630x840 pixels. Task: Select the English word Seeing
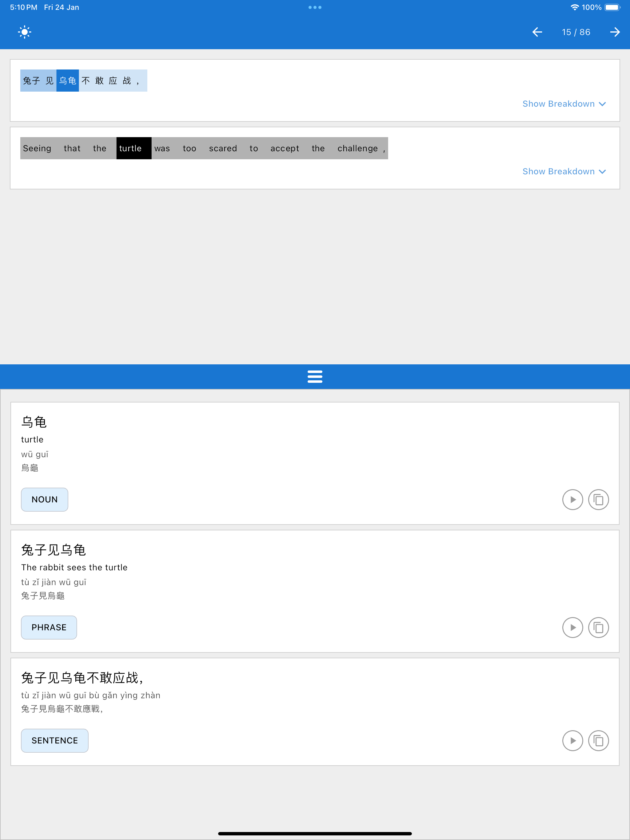point(37,148)
